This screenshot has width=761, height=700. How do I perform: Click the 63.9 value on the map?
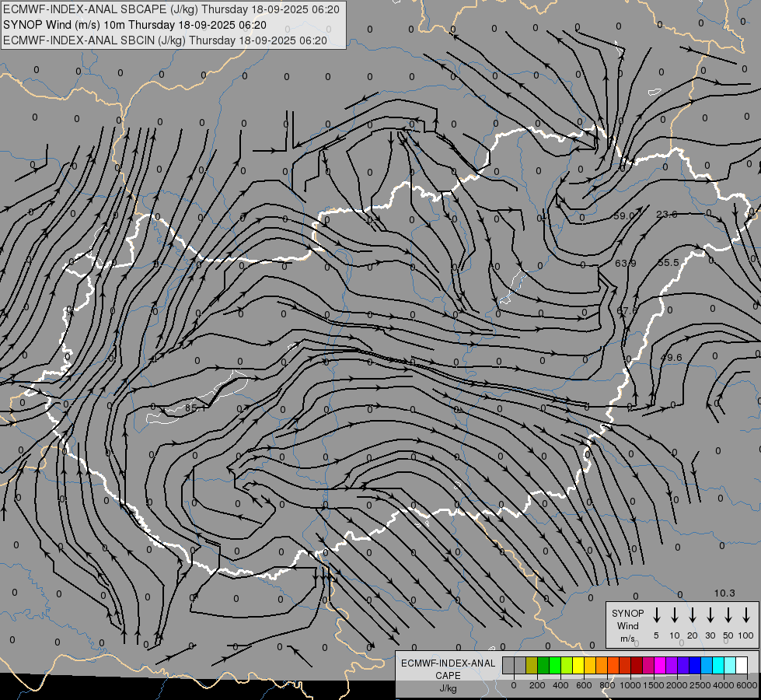(x=626, y=264)
